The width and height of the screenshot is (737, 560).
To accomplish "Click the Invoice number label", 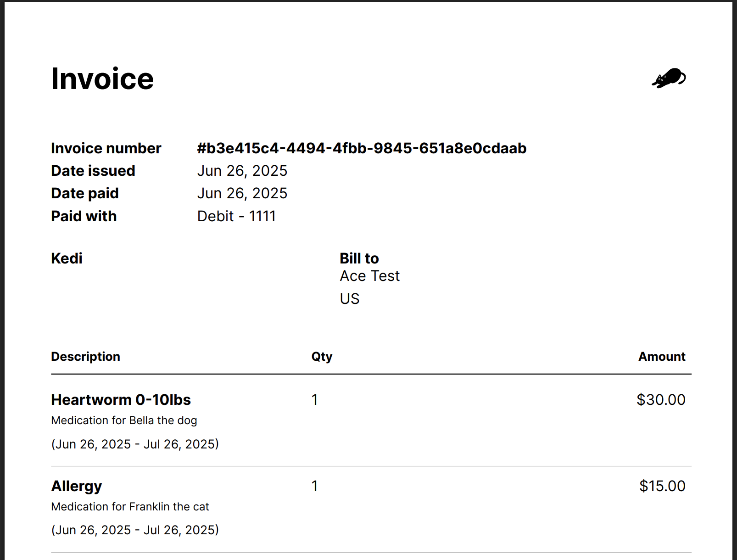I will tap(106, 148).
